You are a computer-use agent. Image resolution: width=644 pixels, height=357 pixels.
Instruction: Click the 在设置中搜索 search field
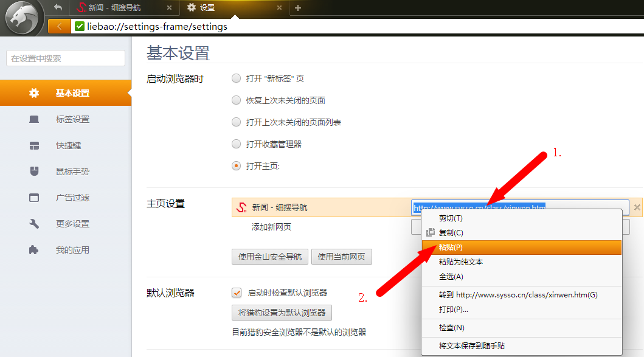(x=66, y=58)
